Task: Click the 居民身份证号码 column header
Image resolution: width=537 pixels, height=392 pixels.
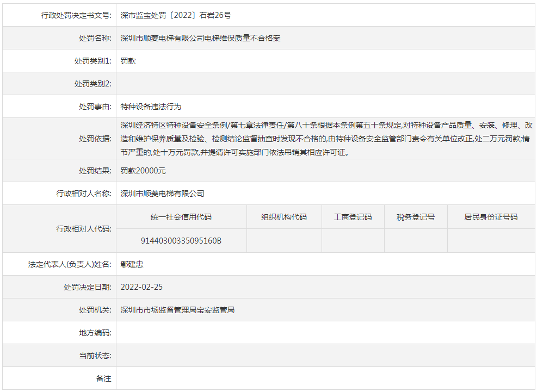Action: pyautogui.click(x=491, y=217)
